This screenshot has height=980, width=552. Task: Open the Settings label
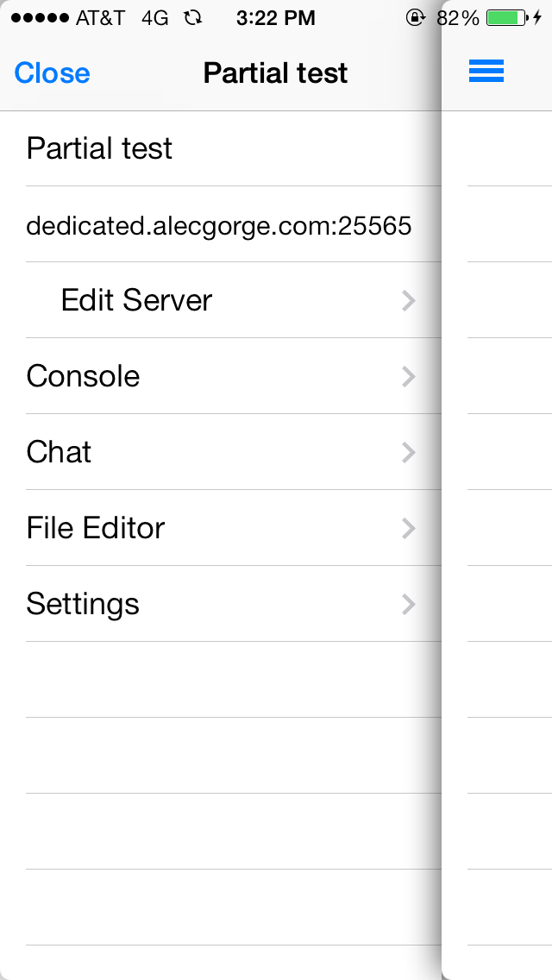coord(83,604)
